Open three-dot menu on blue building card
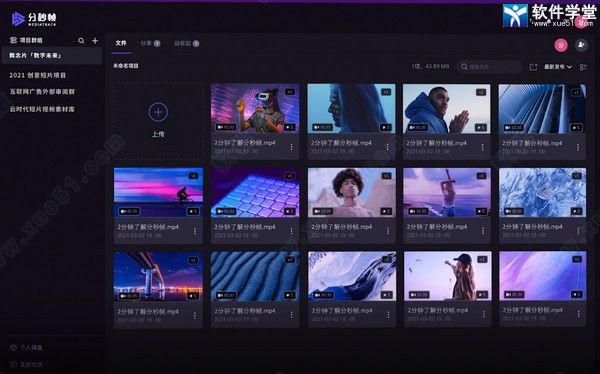Screen dimensions: 600x374 click(x=578, y=147)
